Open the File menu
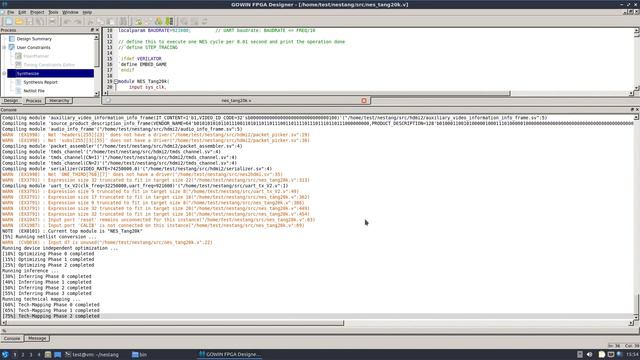The width and height of the screenshot is (640, 360). click(10, 12)
